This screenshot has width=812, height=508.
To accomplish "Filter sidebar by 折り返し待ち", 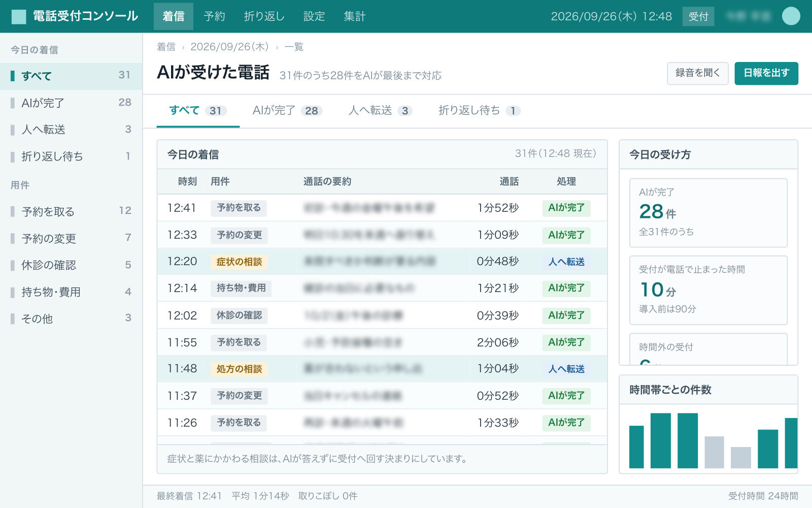I will (x=71, y=156).
